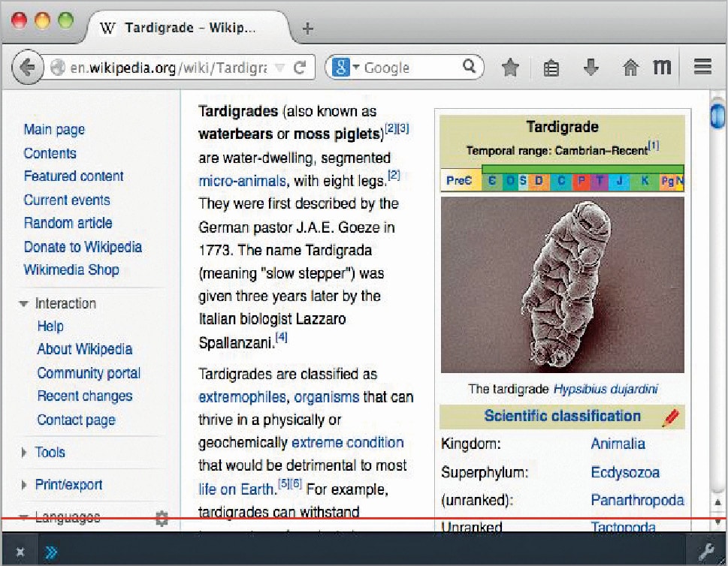Open Wikimedia Shop link

point(71,269)
